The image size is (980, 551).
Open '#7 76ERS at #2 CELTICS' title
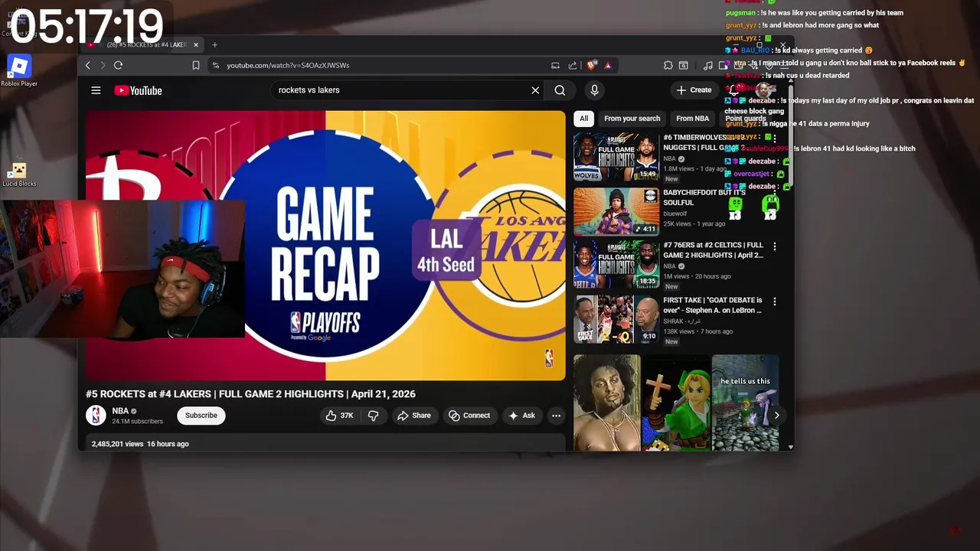(x=713, y=250)
